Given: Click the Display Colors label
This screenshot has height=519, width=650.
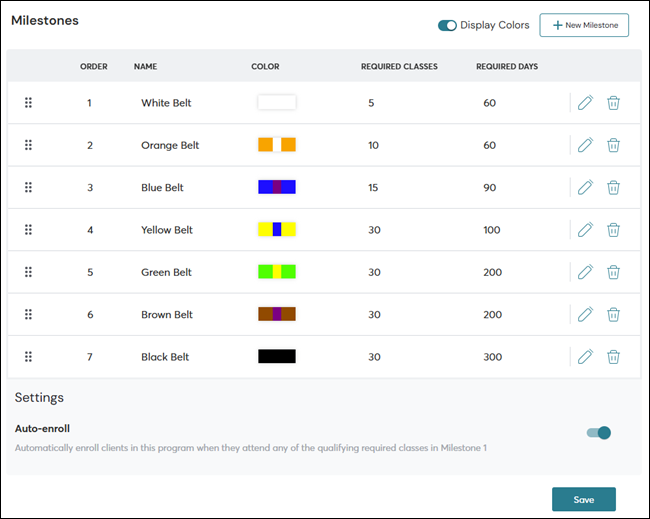Looking at the screenshot, I should coord(495,25).
